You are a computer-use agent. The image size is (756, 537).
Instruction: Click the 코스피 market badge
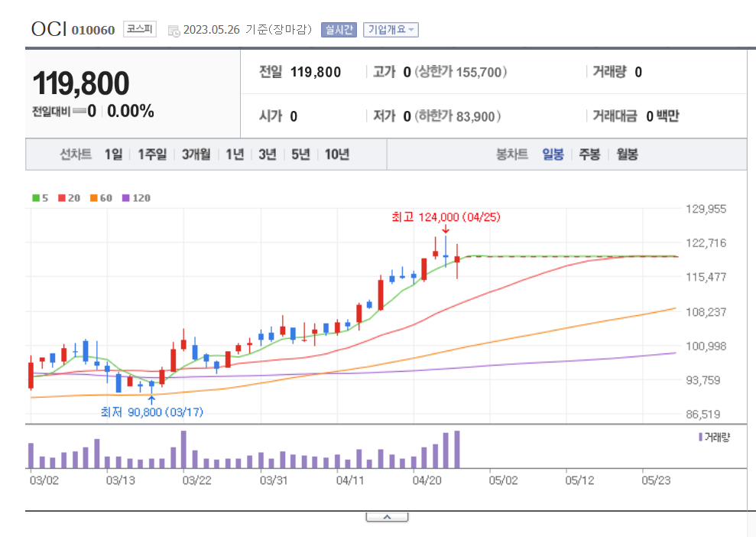pyautogui.click(x=139, y=29)
